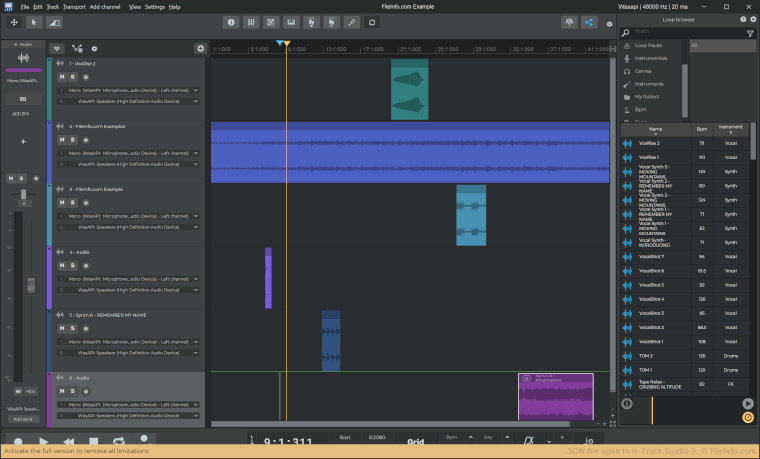The height and width of the screenshot is (459, 760).
Task: Open the piano keyboard icon
Action: tap(291, 22)
